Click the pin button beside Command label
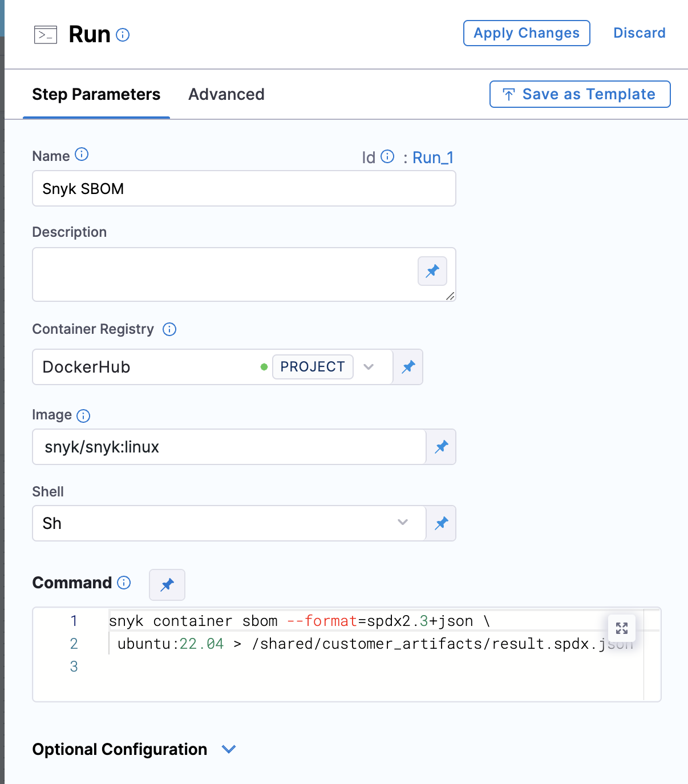This screenshot has width=688, height=784. pyautogui.click(x=167, y=585)
